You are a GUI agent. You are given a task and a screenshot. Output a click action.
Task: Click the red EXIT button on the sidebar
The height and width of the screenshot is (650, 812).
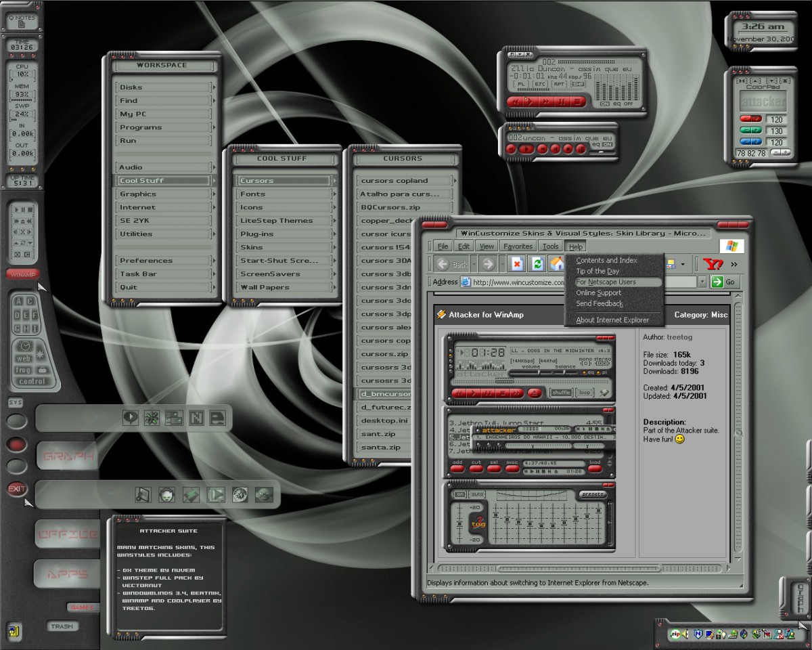point(16,488)
